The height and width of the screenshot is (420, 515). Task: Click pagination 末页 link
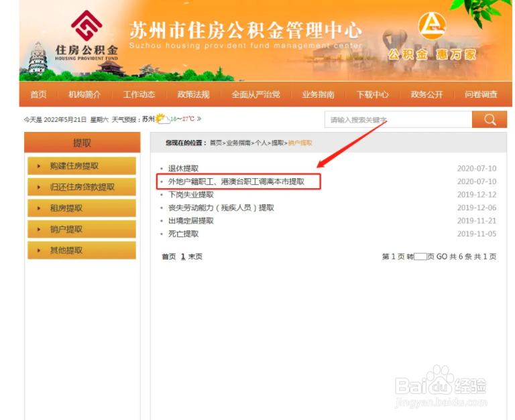[x=195, y=257]
